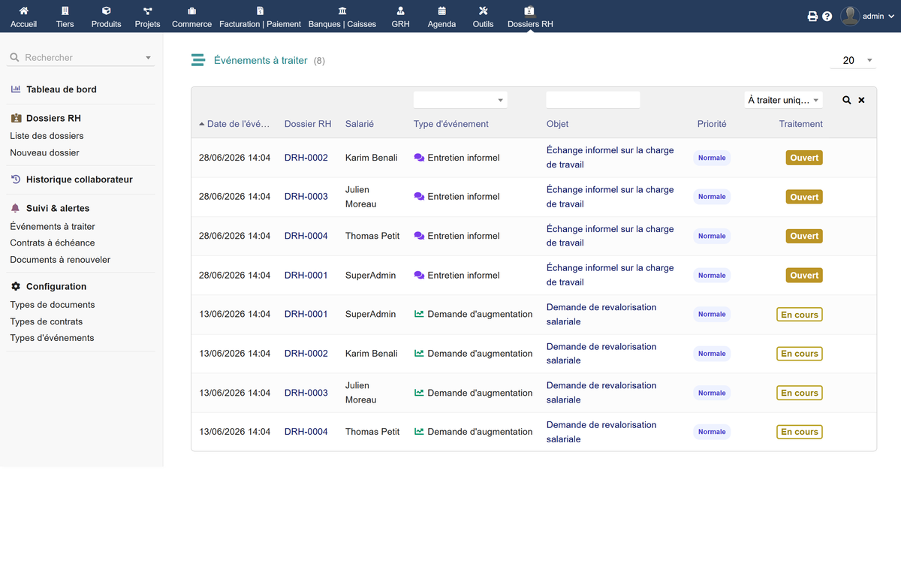The height and width of the screenshot is (588, 901).
Task: Open the Facturation | Paiement icon
Action: [260, 11]
